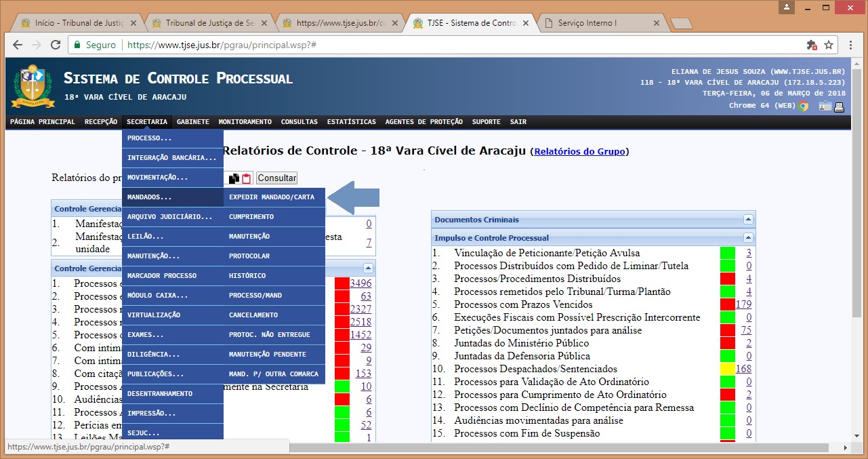This screenshot has width=868, height=459.
Task: Open the Relatórios do Grupo link
Action: (x=579, y=152)
